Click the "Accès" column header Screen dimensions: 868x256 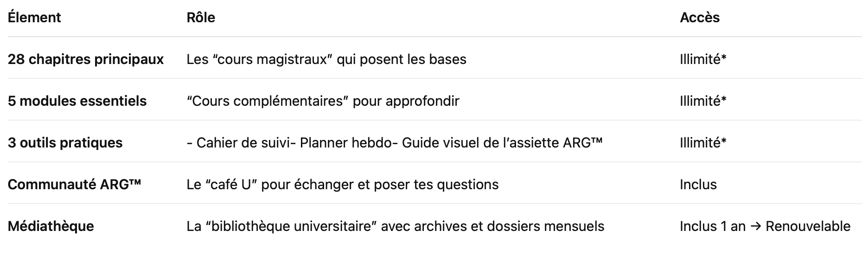pyautogui.click(x=700, y=18)
